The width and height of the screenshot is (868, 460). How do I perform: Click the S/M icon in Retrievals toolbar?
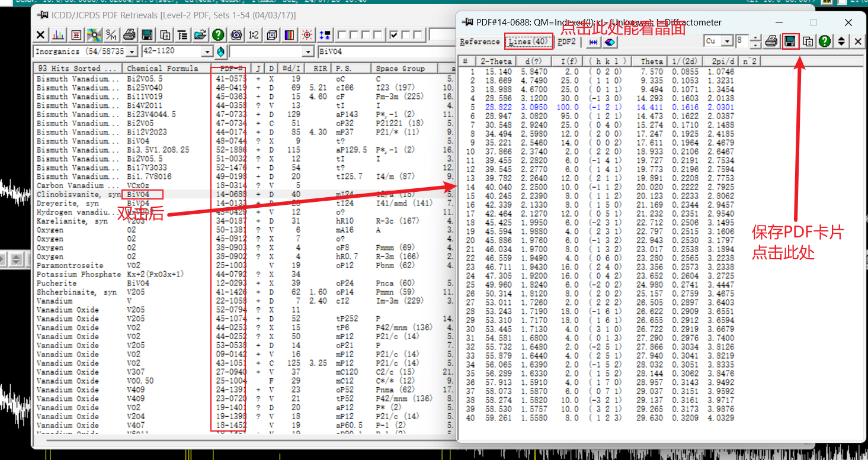[x=111, y=35]
